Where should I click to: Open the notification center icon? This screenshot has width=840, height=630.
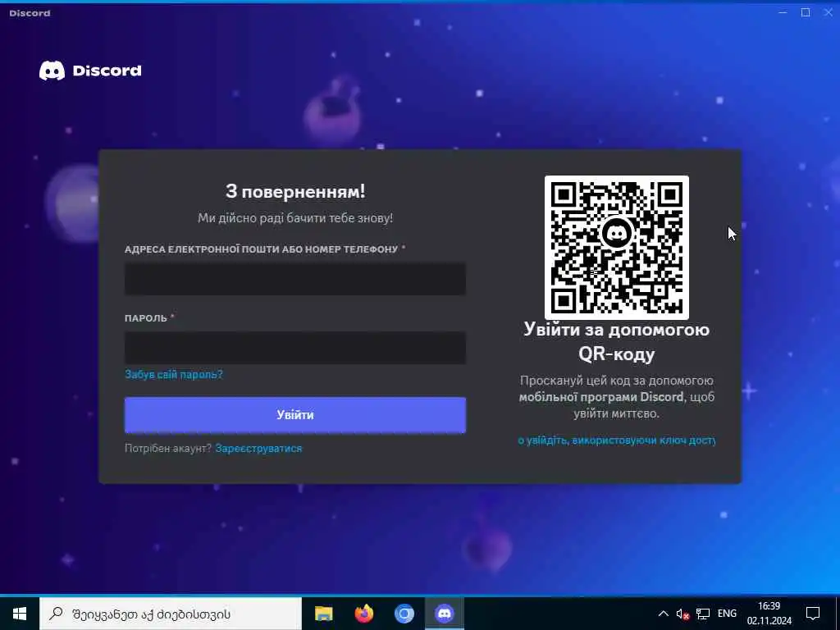click(813, 614)
